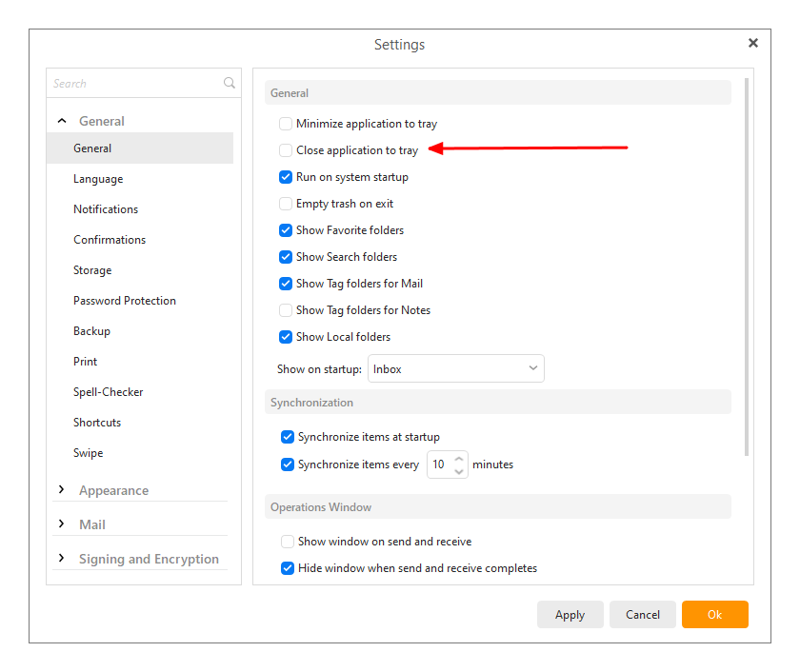Select General subsection in sidebar
This screenshot has width=800, height=672.
coord(140,148)
